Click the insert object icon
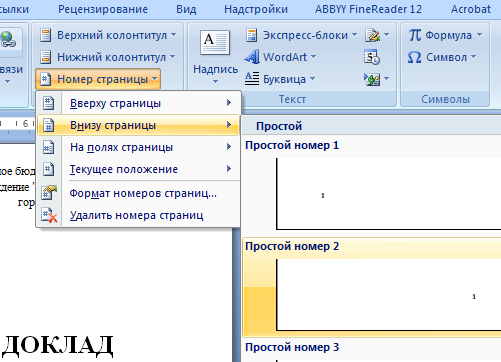Viewport: 501px width, 362px height. coord(372,79)
